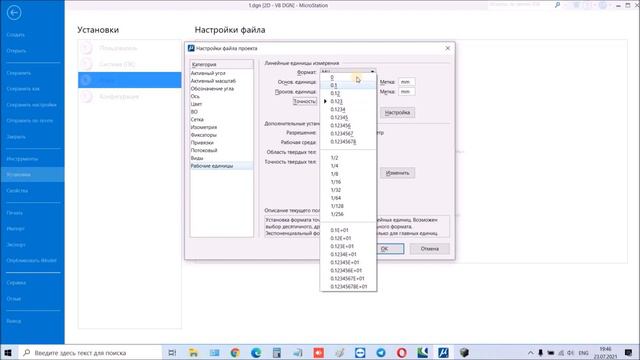Choose exponential precision 0.1E+01
This screenshot has height=360, width=640.
348,230
